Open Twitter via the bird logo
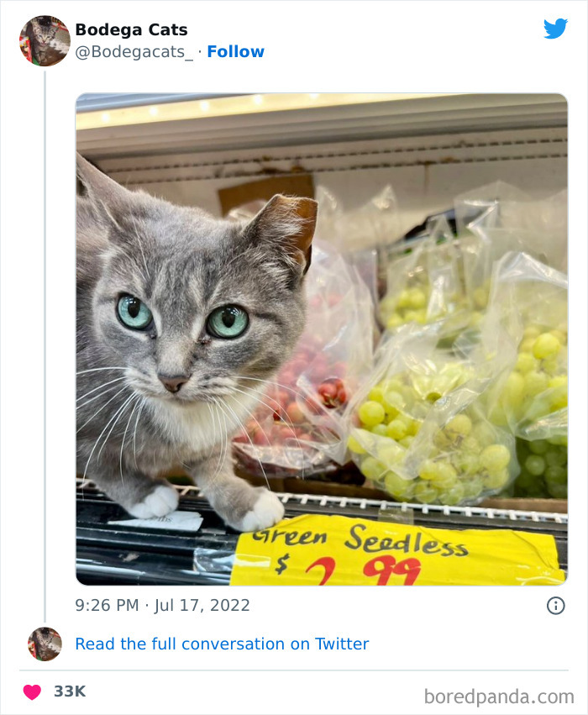 tap(555, 28)
